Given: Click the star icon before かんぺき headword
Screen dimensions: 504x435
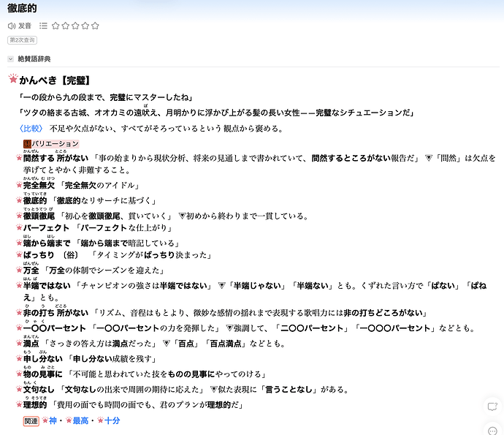Looking at the screenshot, I should tap(13, 78).
